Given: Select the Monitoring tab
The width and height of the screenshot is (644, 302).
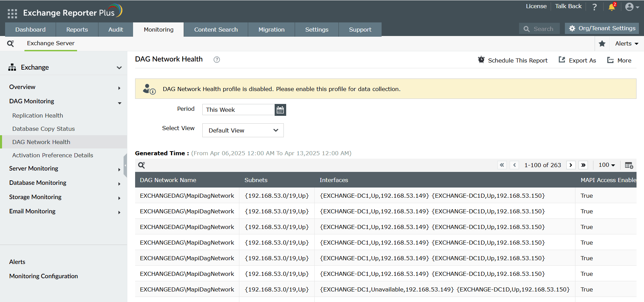Looking at the screenshot, I should 159,30.
